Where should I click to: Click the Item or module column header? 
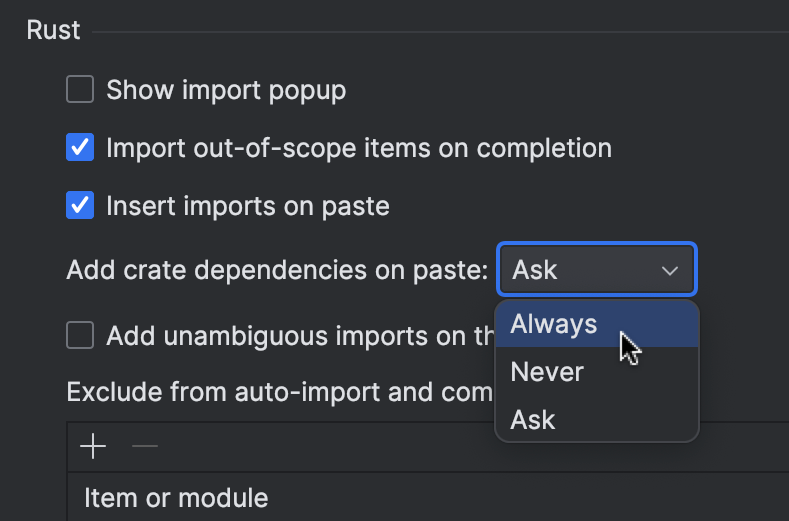click(176, 497)
